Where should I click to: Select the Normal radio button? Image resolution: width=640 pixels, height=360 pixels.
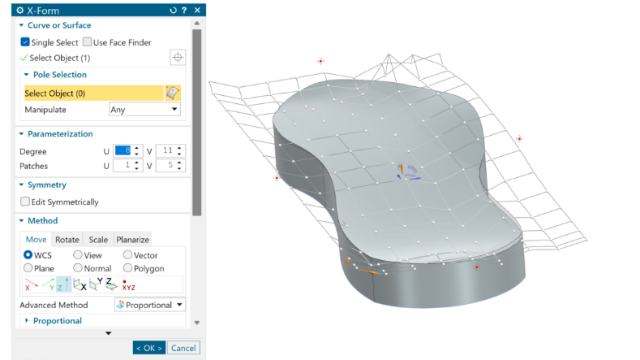[78, 268]
